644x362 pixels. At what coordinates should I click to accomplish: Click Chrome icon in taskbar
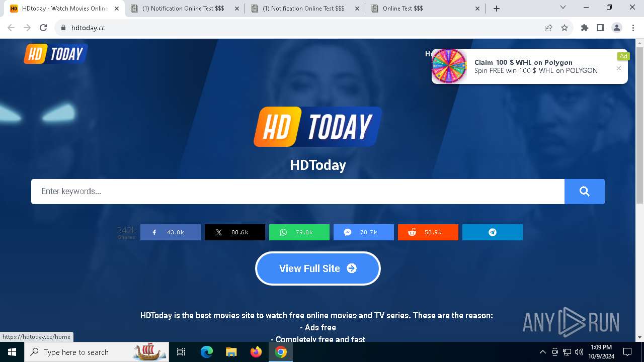[281, 352]
